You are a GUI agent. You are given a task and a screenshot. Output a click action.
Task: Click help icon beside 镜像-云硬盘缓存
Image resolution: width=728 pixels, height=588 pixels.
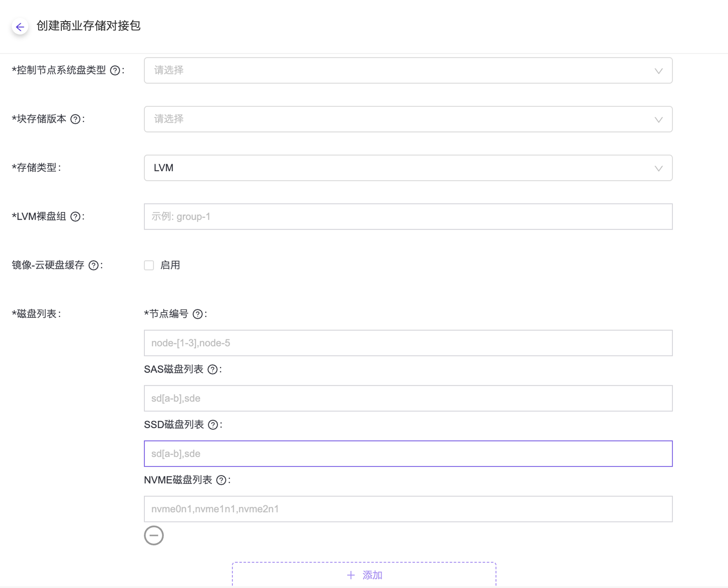[94, 266]
